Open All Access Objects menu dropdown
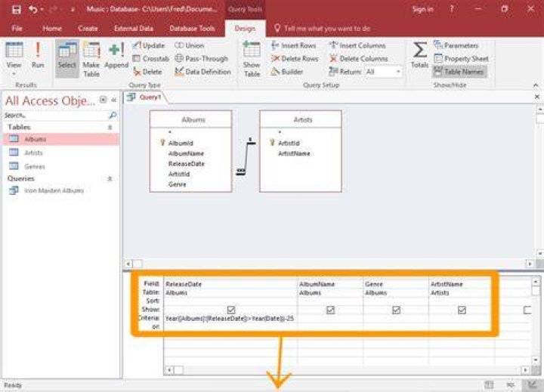 tap(103, 100)
